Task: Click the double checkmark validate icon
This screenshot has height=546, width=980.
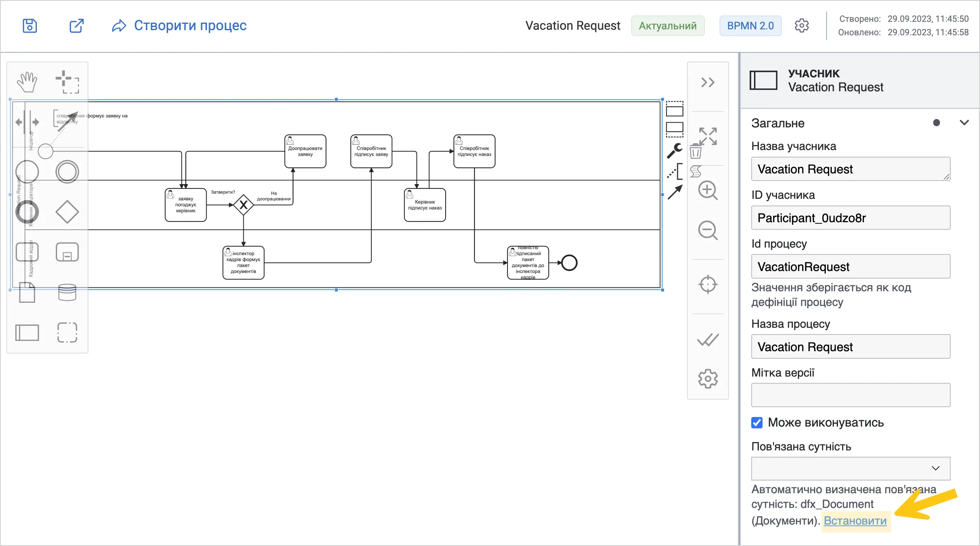Action: [708, 340]
